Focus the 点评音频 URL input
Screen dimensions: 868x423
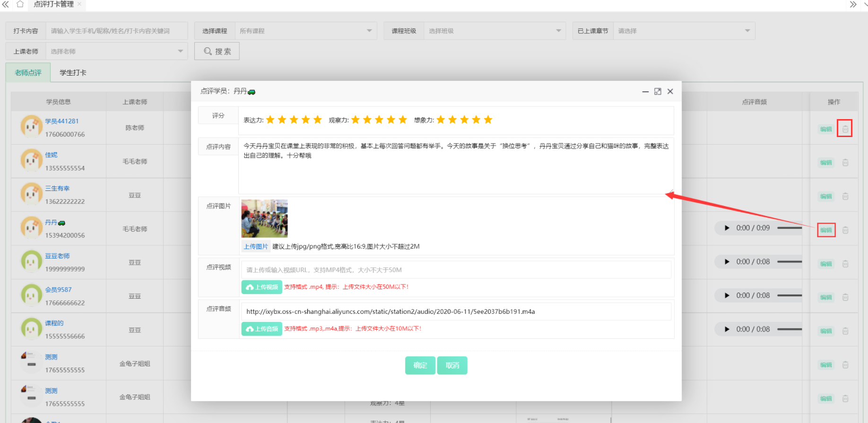456,311
